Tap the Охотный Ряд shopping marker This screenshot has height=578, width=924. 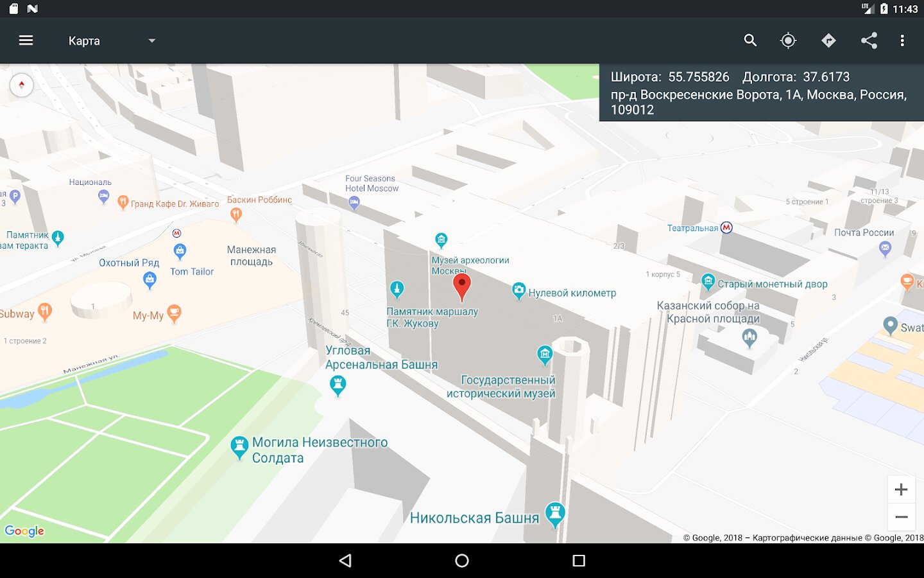150,280
